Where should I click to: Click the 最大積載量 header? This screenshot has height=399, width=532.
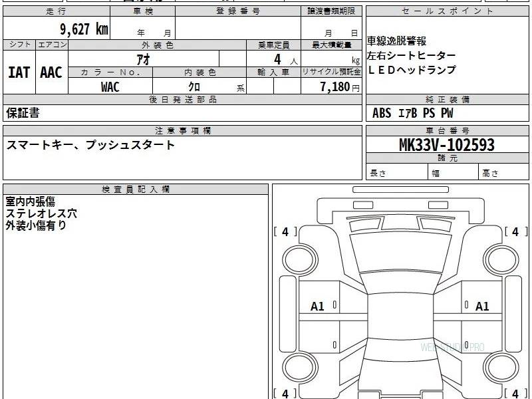click(331, 45)
